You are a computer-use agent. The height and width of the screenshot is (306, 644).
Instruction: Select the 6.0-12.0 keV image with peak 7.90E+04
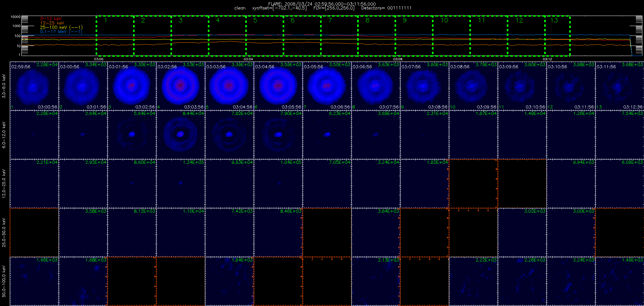(x=278, y=135)
